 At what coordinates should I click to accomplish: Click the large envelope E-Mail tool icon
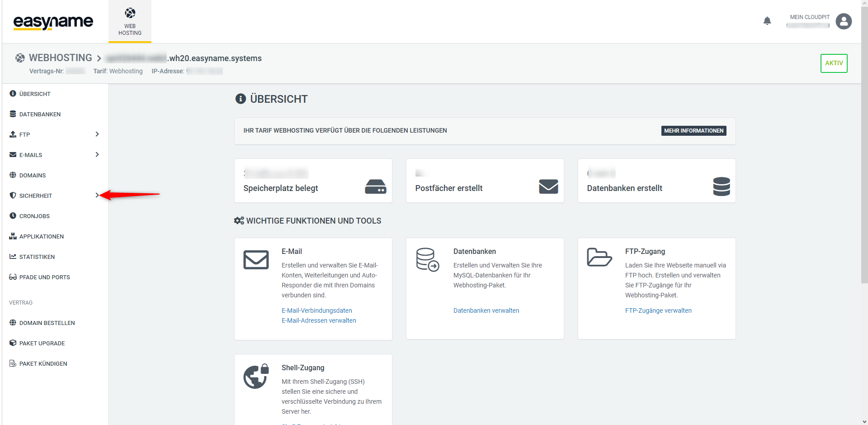coord(256,260)
